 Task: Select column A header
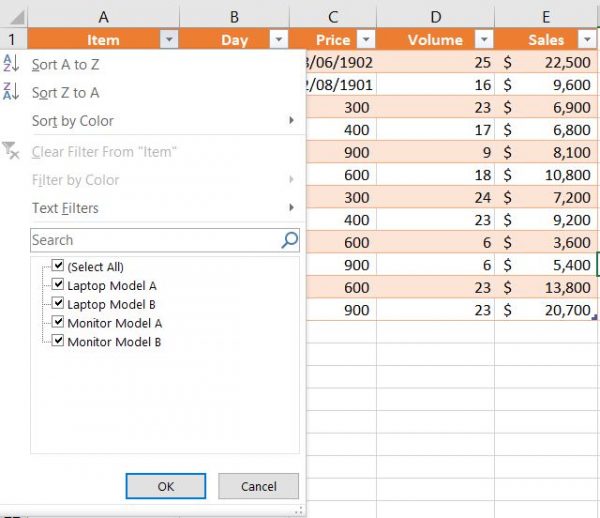[103, 17]
